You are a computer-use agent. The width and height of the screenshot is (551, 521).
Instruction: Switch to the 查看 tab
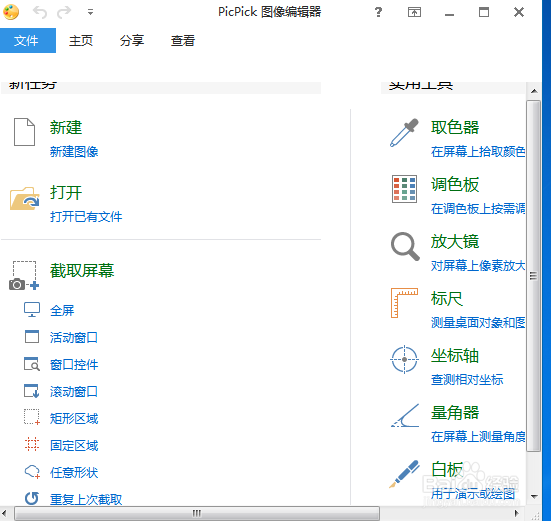click(183, 40)
